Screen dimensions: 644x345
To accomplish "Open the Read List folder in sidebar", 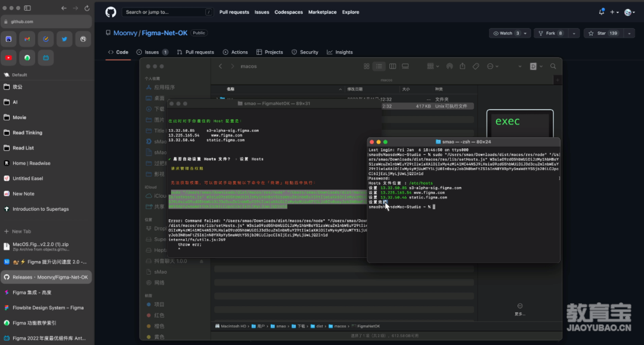I will [x=46, y=148].
